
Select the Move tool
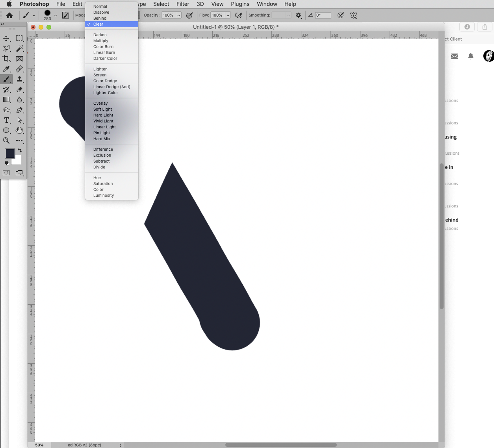click(x=6, y=38)
